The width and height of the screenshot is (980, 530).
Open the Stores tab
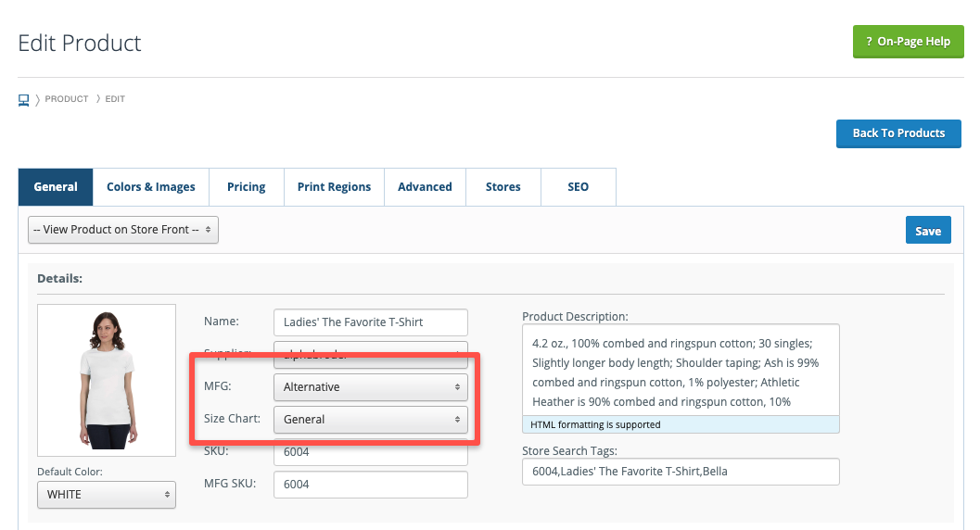[503, 186]
